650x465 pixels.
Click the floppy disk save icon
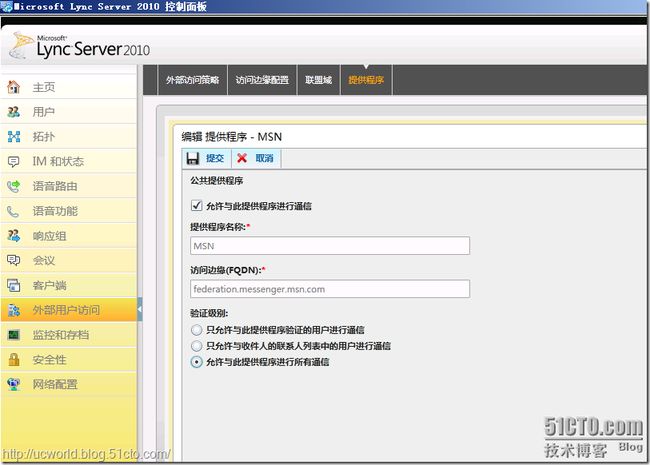pos(193,158)
